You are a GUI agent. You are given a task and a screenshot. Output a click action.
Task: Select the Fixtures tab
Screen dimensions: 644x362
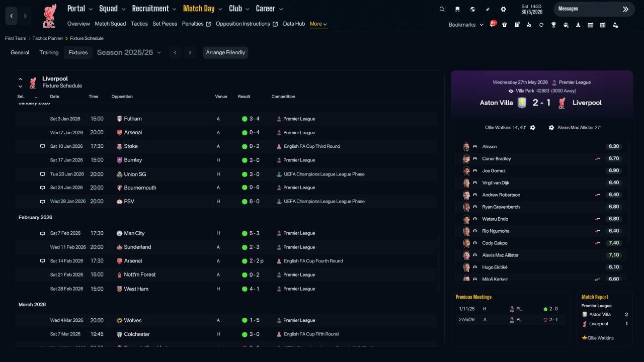click(78, 52)
